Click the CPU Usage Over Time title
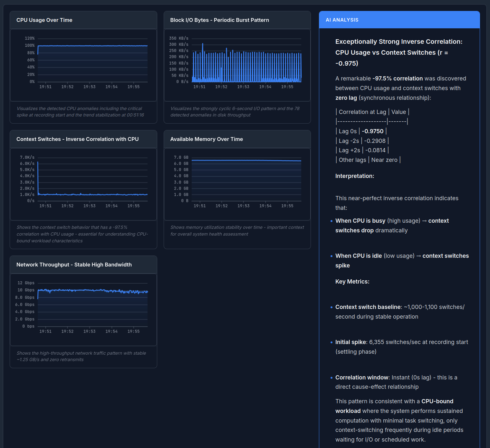The height and width of the screenshot is (448, 490). coord(44,20)
